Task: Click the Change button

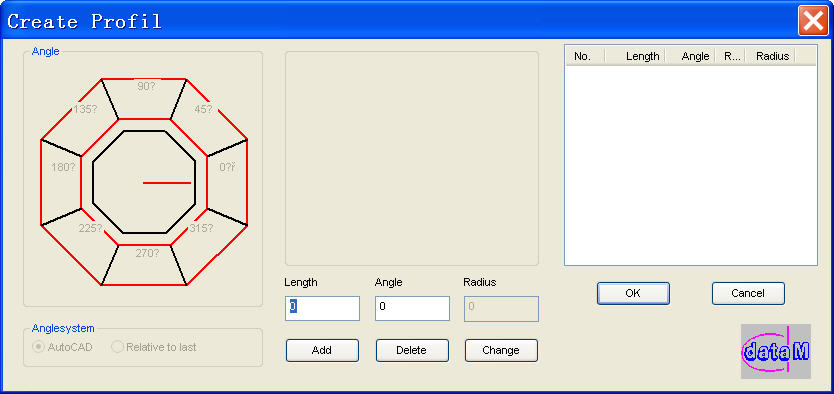Action: 501,350
